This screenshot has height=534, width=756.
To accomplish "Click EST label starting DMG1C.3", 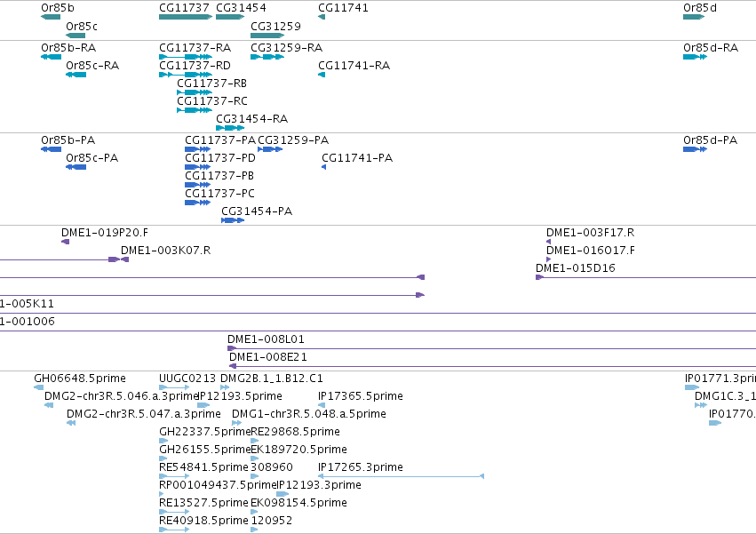I will pos(725,396).
